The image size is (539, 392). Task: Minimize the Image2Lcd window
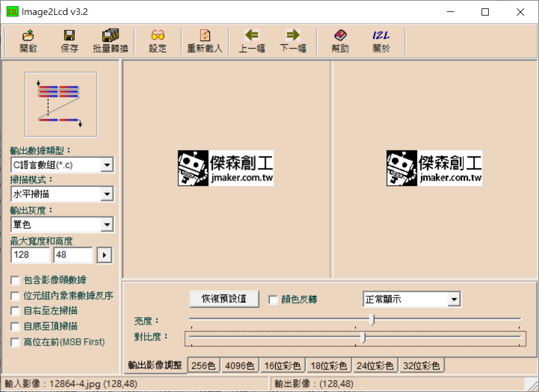(x=450, y=12)
